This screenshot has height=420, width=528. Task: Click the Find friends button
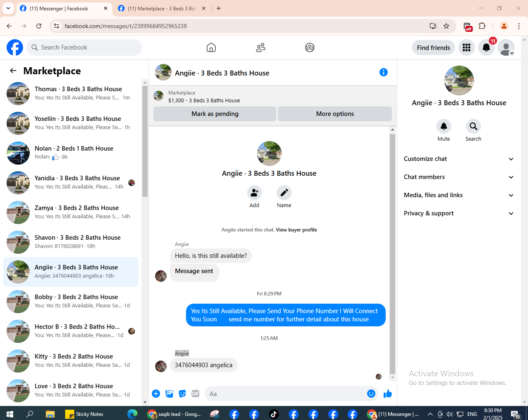434,47
